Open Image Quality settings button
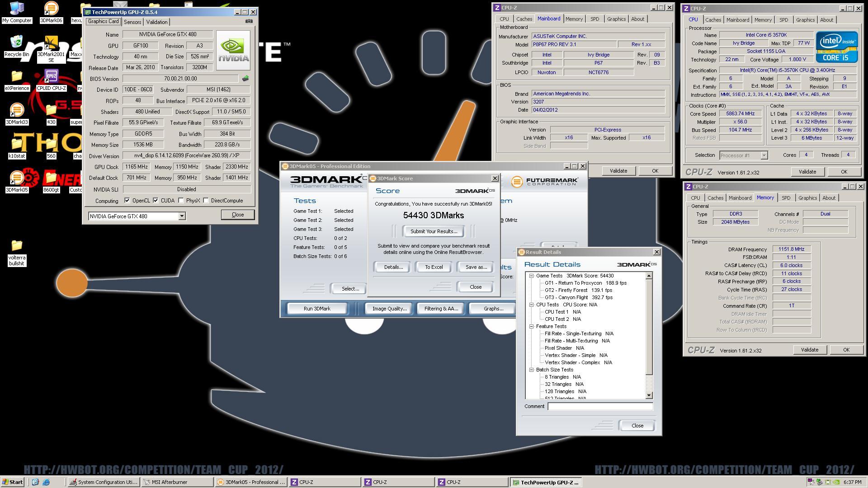The height and width of the screenshot is (488, 868). click(389, 309)
